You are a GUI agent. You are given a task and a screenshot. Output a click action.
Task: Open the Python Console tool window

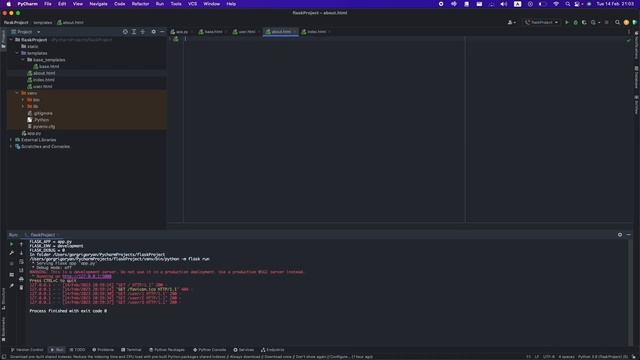pyautogui.click(x=210, y=350)
